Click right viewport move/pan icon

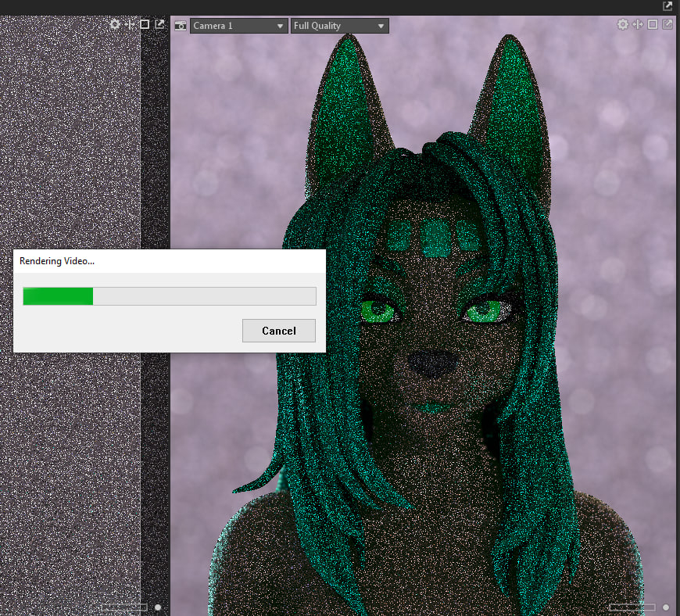tap(637, 24)
